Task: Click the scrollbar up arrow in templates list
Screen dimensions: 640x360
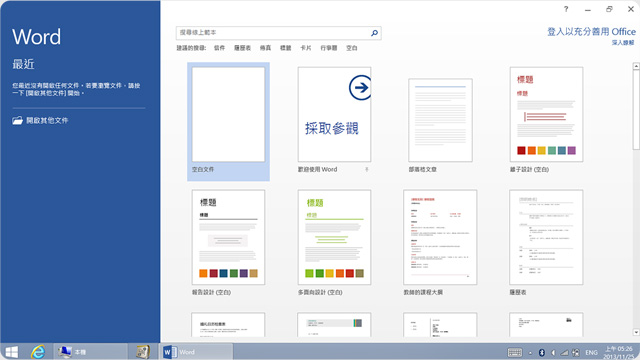Action: click(636, 66)
